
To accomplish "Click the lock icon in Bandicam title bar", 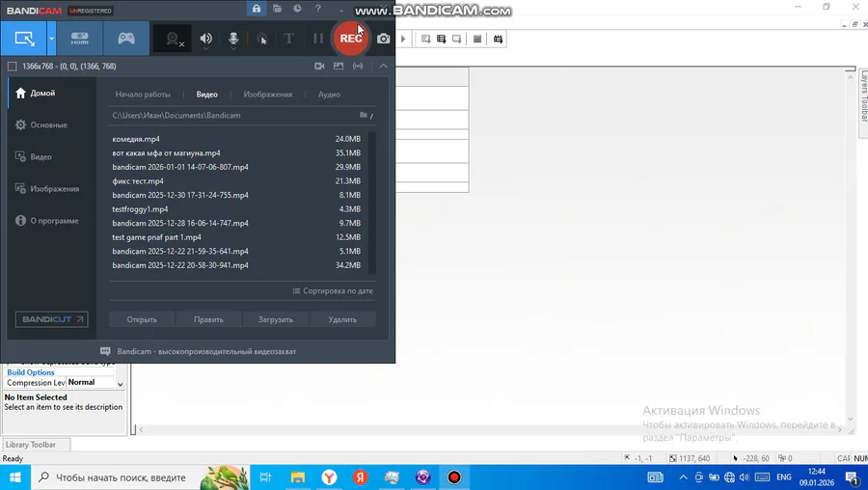I will tap(257, 9).
